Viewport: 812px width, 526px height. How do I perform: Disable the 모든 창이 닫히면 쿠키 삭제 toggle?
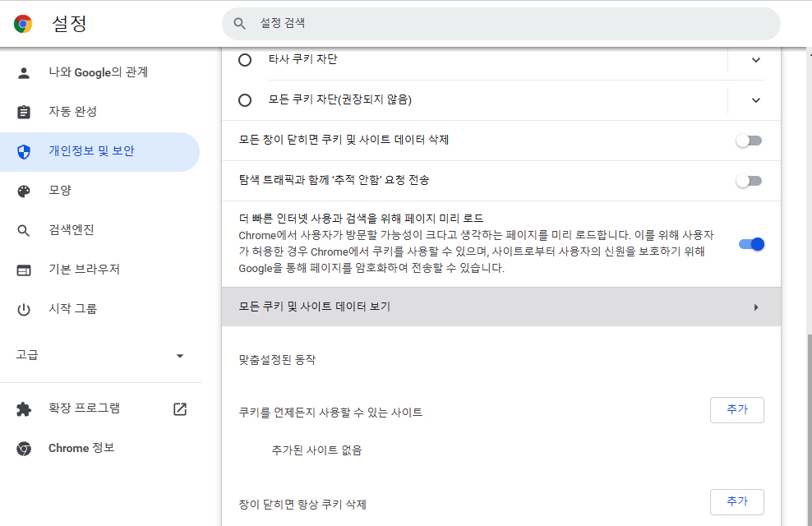pos(749,141)
